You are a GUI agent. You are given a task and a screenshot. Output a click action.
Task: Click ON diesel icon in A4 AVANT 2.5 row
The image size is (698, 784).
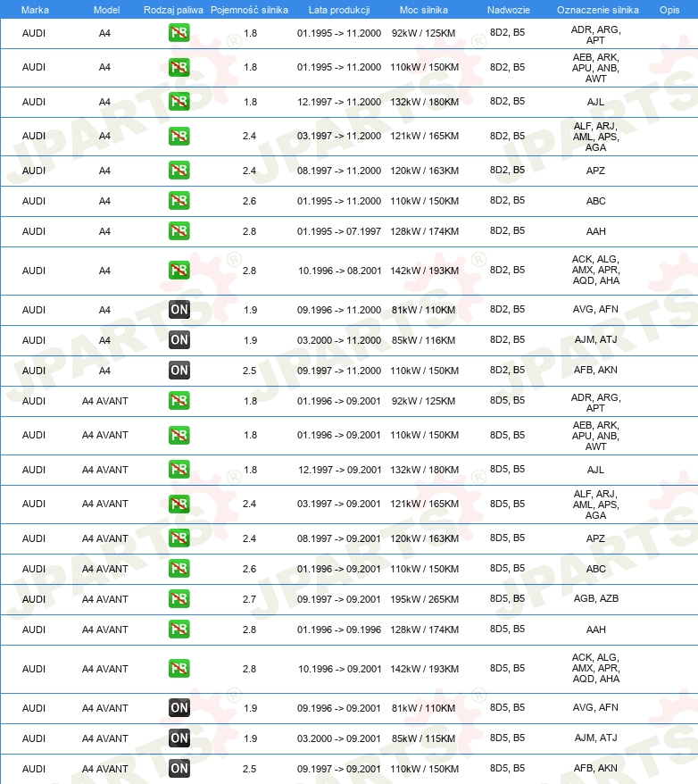[x=179, y=769]
